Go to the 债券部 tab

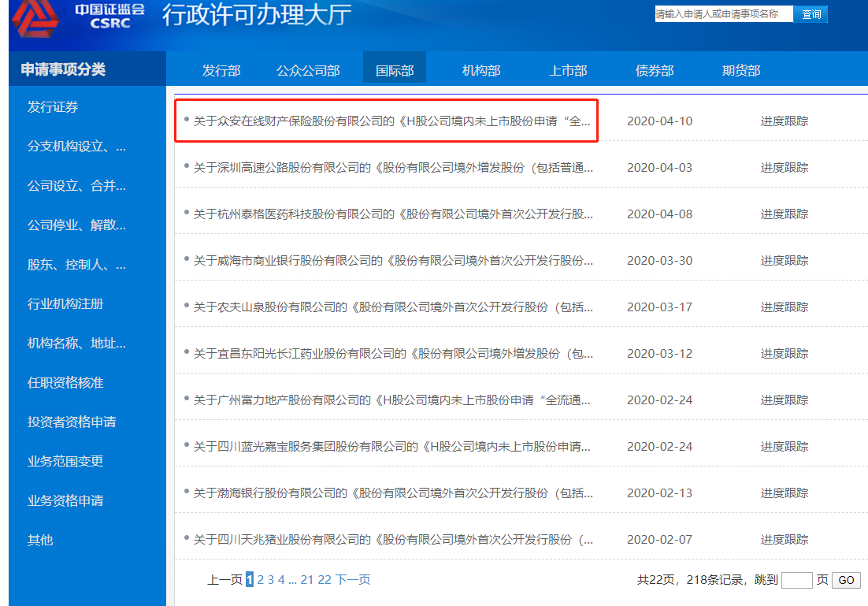point(655,70)
